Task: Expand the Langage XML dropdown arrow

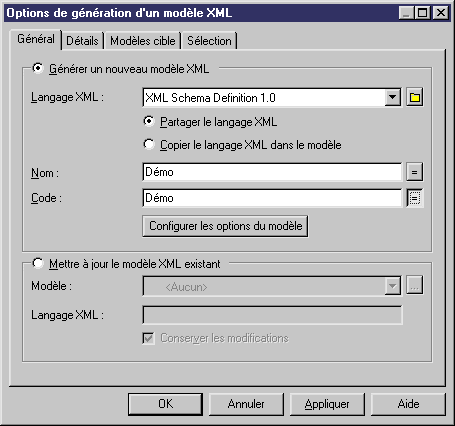Action: click(x=393, y=97)
